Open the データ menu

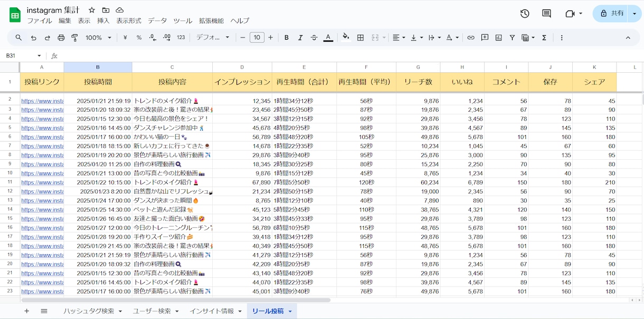pyautogui.click(x=157, y=21)
